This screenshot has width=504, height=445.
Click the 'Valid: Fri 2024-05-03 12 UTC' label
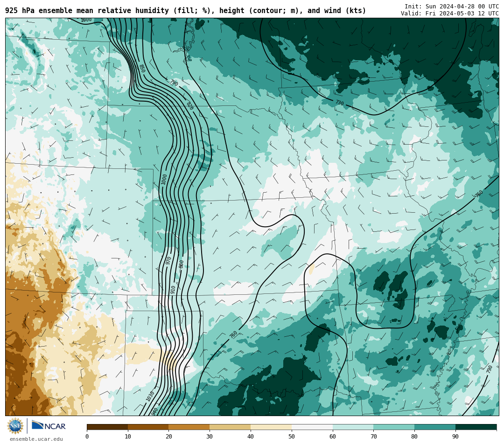(450, 14)
